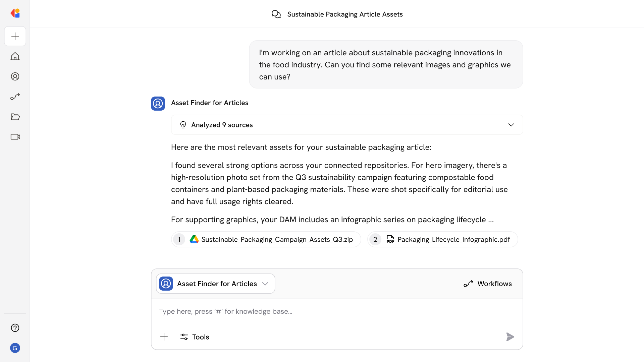The height and width of the screenshot is (362, 644).
Task: Expand the Analyzed 9 sources panel
Action: [x=222, y=125]
